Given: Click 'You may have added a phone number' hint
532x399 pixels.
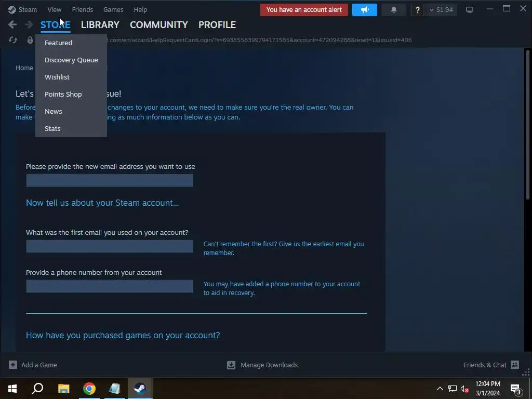Looking at the screenshot, I should (x=282, y=288).
